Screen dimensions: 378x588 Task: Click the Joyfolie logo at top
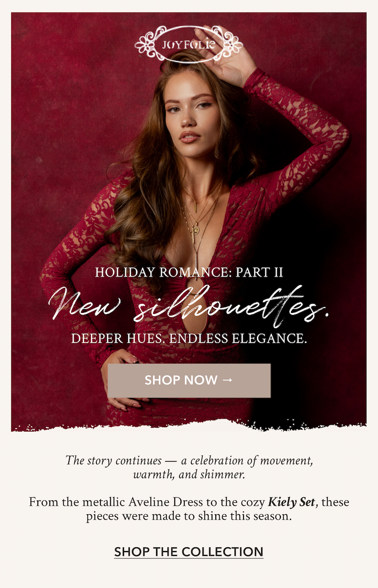tap(189, 45)
